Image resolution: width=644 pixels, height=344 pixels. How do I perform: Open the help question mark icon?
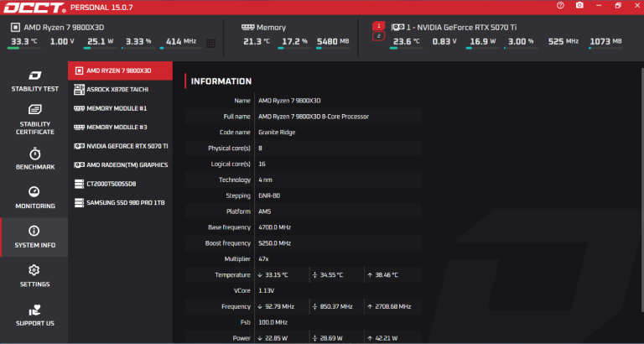pyautogui.click(x=560, y=6)
